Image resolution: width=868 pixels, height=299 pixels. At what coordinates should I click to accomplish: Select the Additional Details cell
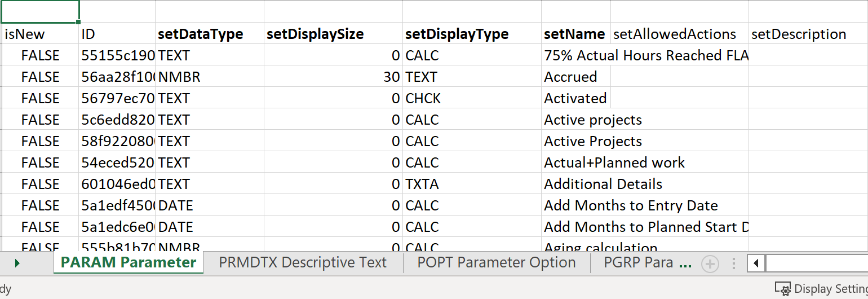[x=603, y=184]
